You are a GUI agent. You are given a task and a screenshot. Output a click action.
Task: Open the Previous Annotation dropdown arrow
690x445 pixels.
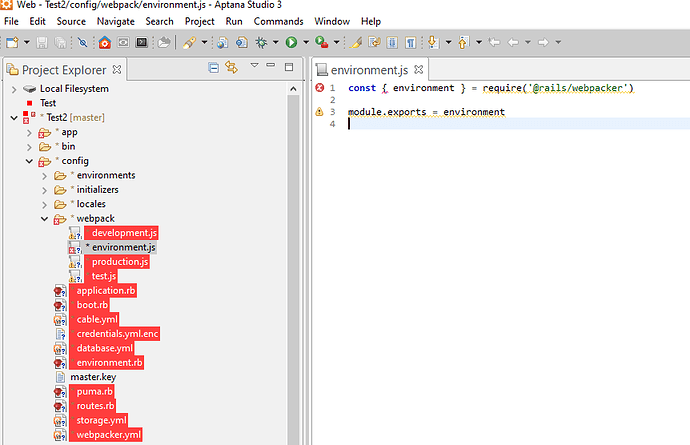(479, 42)
